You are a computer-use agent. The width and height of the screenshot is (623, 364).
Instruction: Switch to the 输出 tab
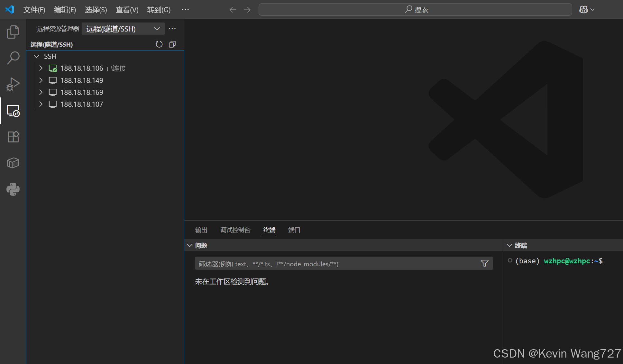click(201, 230)
